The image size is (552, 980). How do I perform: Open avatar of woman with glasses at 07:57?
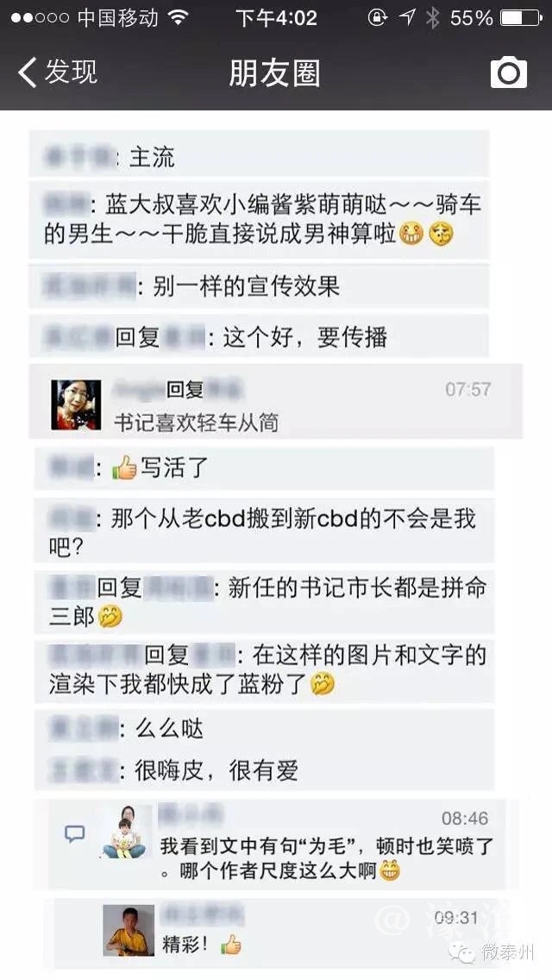coord(76,405)
